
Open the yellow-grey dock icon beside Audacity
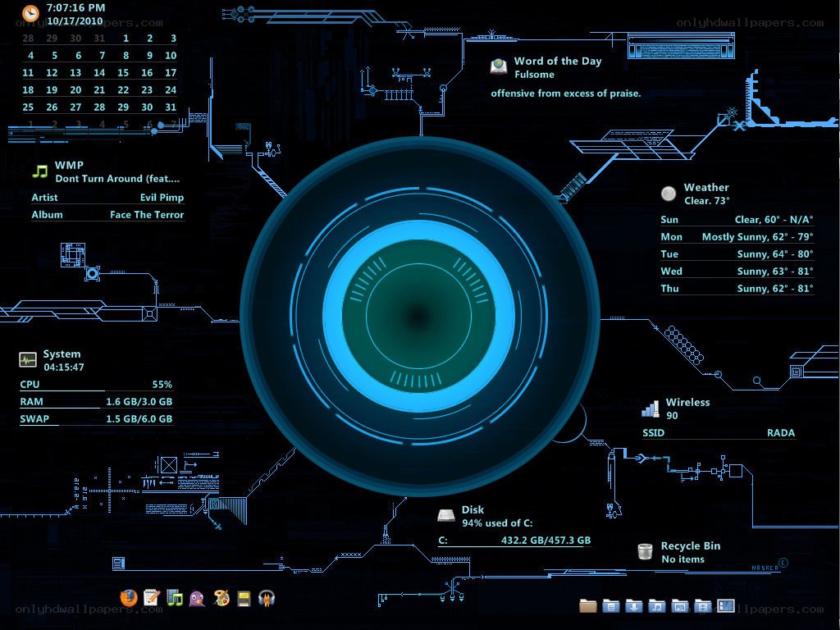(x=244, y=598)
